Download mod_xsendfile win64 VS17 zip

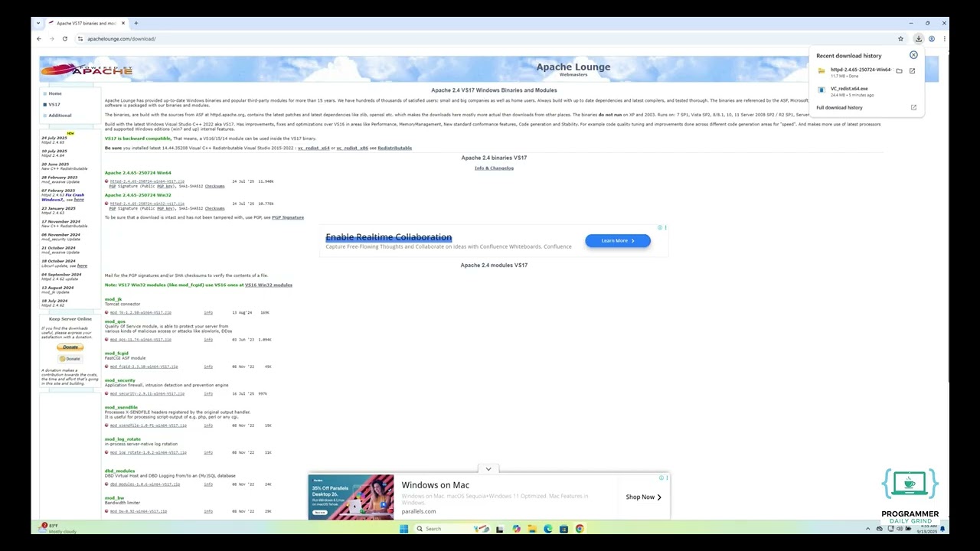coord(148,425)
